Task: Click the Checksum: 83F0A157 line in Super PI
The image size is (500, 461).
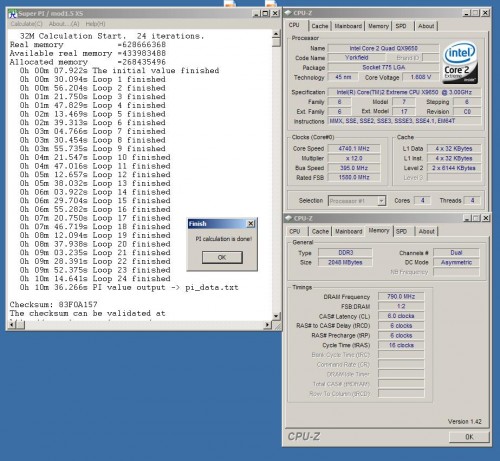Action: tap(54, 304)
